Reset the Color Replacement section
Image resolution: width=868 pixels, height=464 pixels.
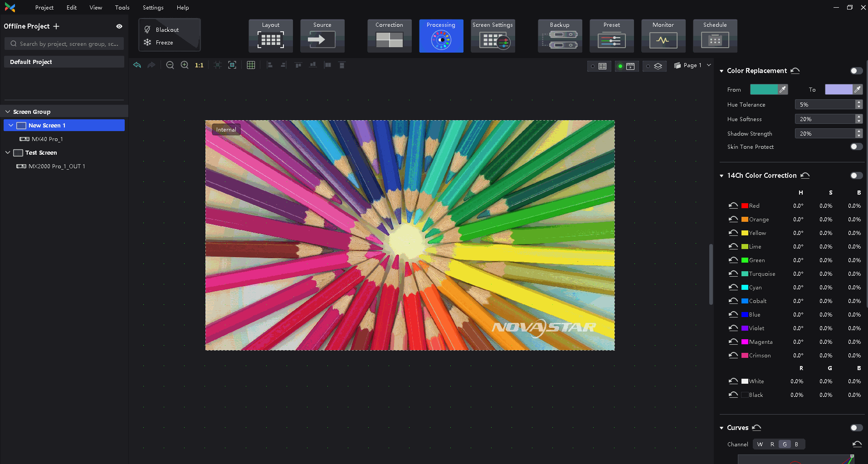click(795, 70)
